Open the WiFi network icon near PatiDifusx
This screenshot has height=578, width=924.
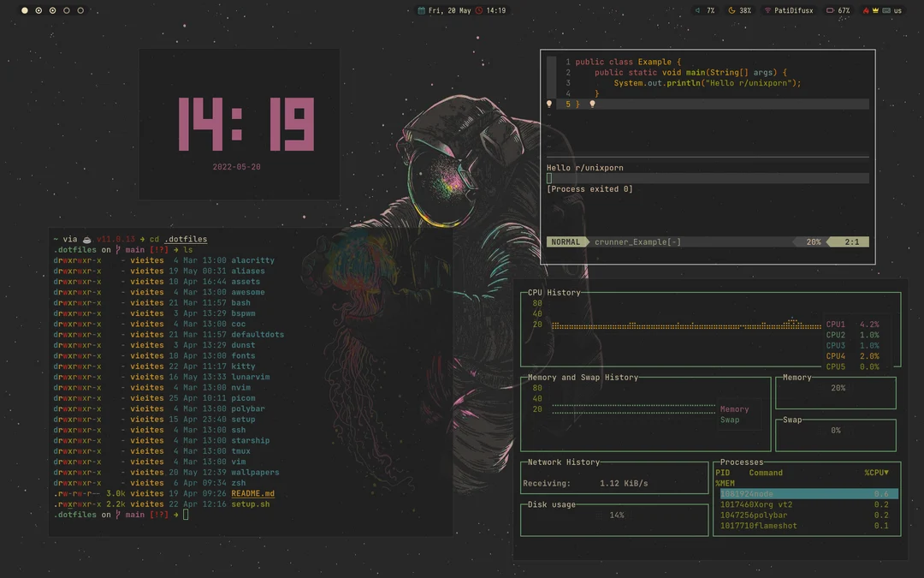[x=767, y=10]
